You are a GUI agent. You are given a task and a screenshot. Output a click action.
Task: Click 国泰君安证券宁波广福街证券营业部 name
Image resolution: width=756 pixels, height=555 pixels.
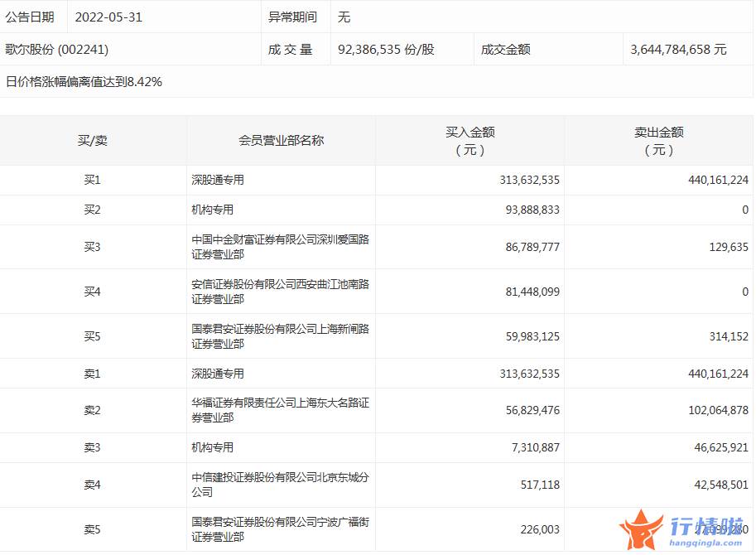pyautogui.click(x=280, y=529)
